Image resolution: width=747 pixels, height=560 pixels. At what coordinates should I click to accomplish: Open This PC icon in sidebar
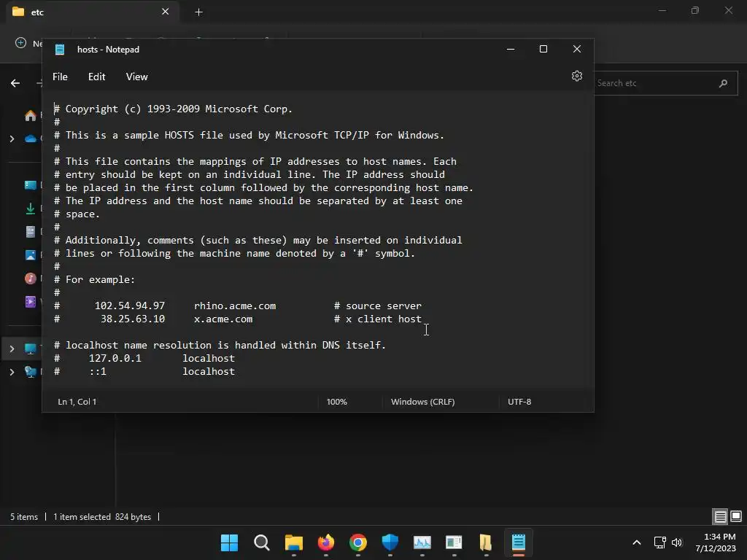[31, 349]
